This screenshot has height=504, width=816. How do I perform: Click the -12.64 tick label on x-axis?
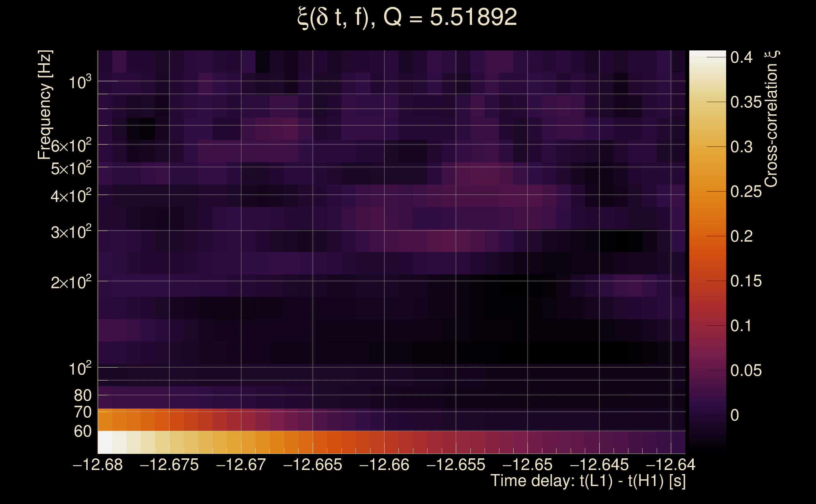671,465
